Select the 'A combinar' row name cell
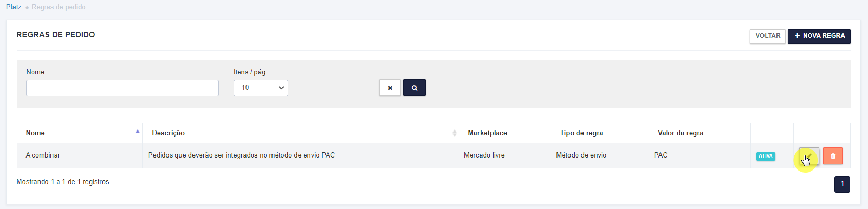868x209 pixels. click(43, 155)
